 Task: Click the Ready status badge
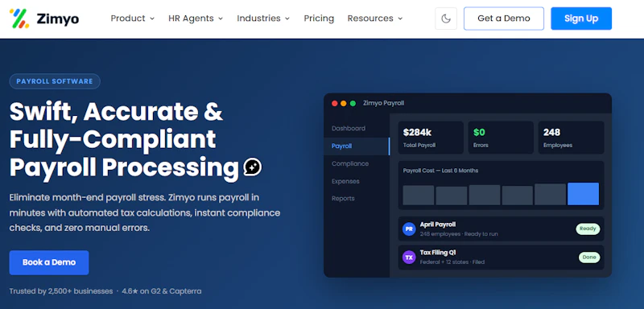(x=588, y=229)
